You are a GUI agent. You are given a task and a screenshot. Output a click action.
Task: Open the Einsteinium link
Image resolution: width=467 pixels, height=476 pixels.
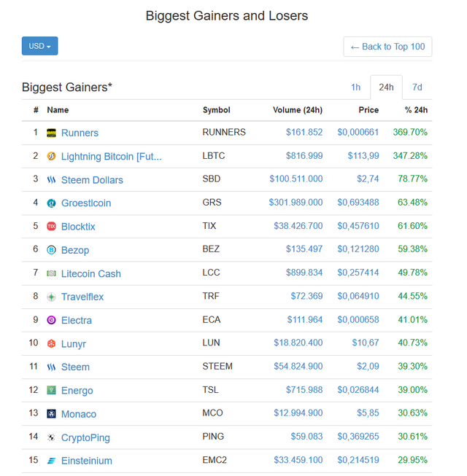point(87,461)
